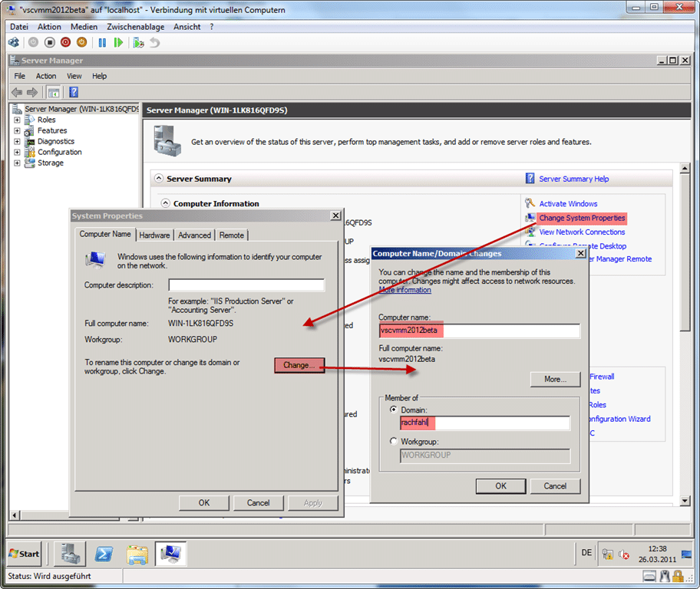The height and width of the screenshot is (589, 700).
Task: Take a snapshot using the VM toolbar snapshot icon
Action: point(139,43)
